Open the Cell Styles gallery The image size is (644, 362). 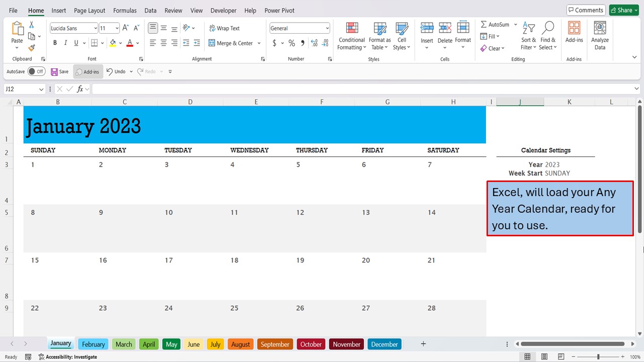pos(401,36)
